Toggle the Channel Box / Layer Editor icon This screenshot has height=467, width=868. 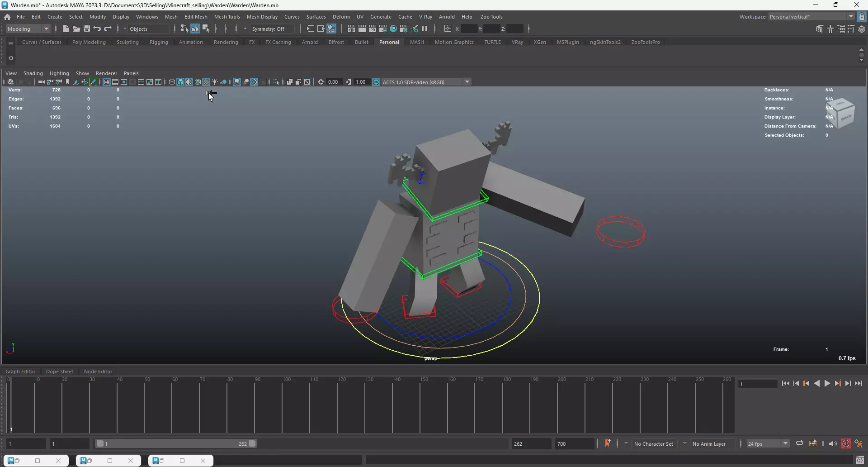[x=862, y=29]
